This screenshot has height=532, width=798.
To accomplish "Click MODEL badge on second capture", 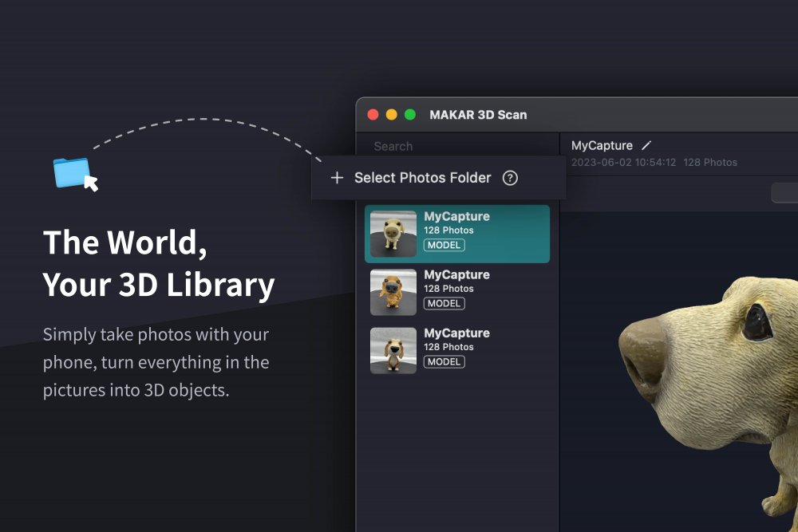I will (444, 303).
